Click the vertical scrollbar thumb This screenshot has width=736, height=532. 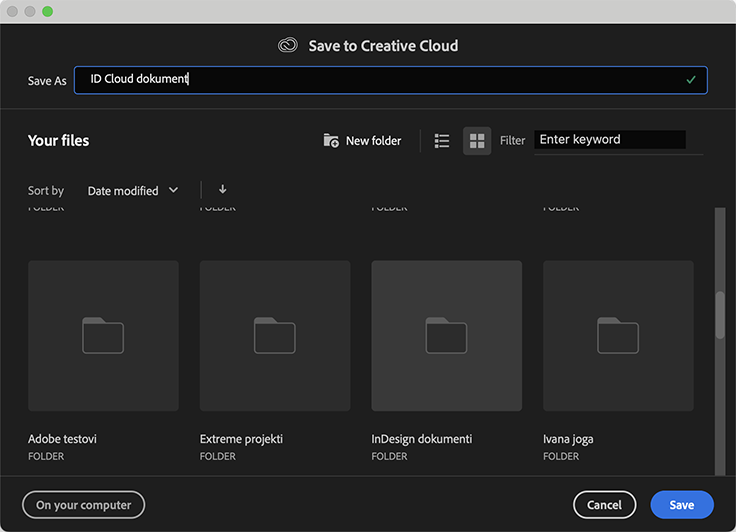click(720, 316)
